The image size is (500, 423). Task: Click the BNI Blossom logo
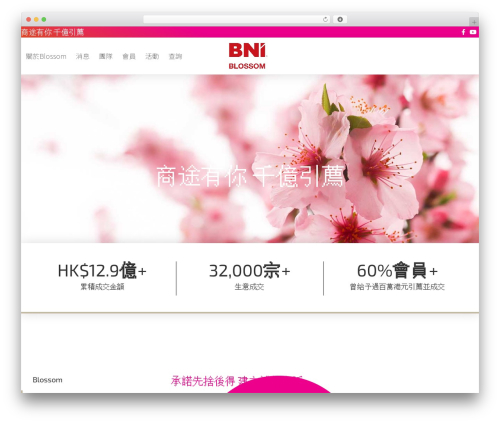coord(247,56)
